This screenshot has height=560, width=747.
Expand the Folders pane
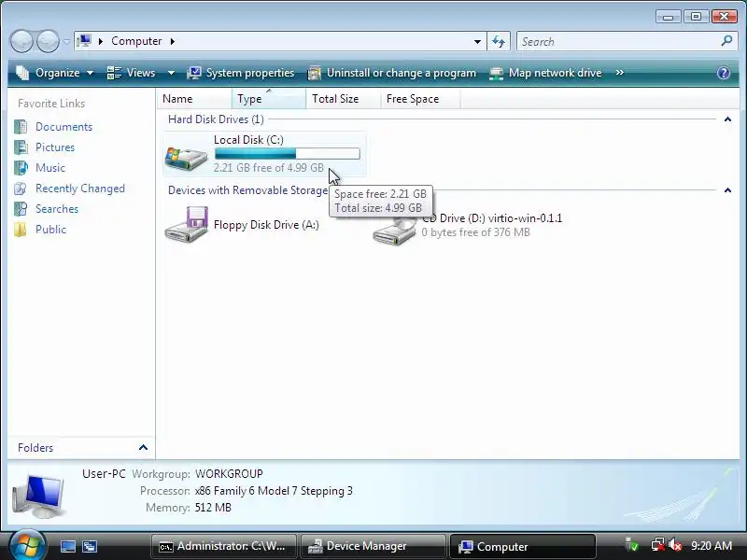coord(143,447)
